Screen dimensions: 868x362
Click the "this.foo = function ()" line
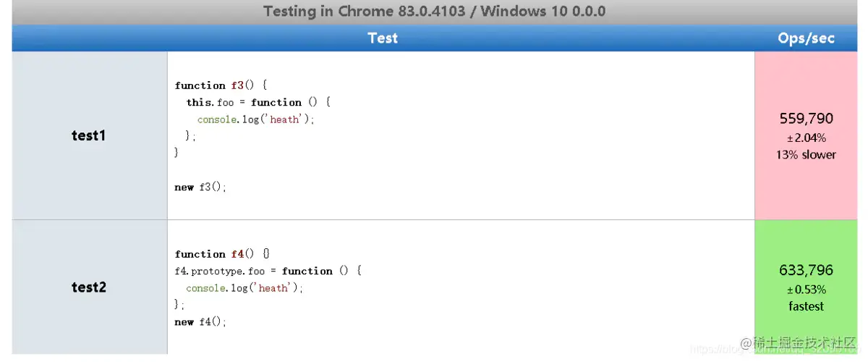click(258, 103)
